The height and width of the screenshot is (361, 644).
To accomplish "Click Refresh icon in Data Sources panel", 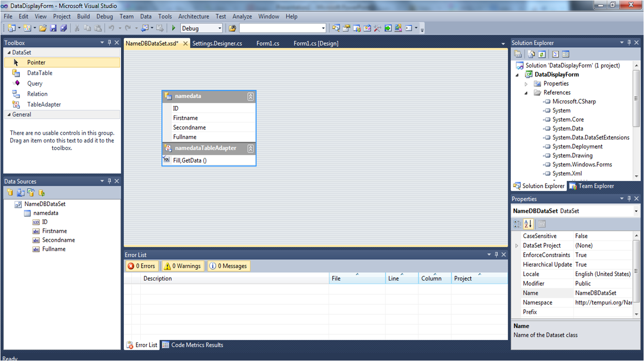I will (x=41, y=193).
